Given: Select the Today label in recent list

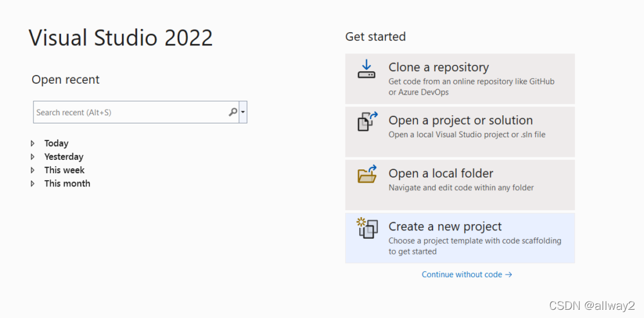Looking at the screenshot, I should 57,144.
